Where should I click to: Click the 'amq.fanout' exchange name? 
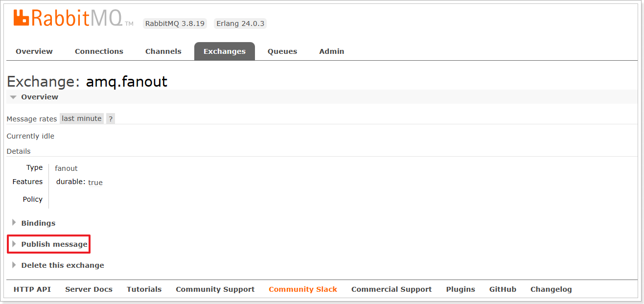point(127,81)
